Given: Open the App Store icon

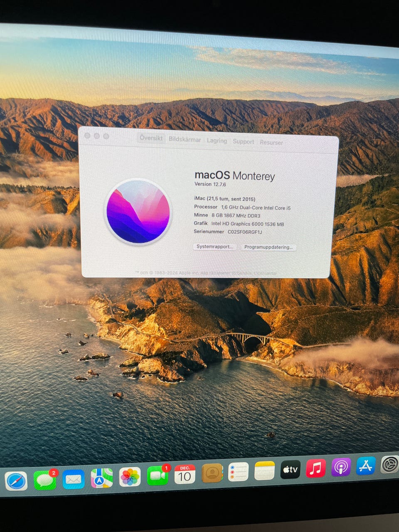Looking at the screenshot, I should tap(365, 466).
